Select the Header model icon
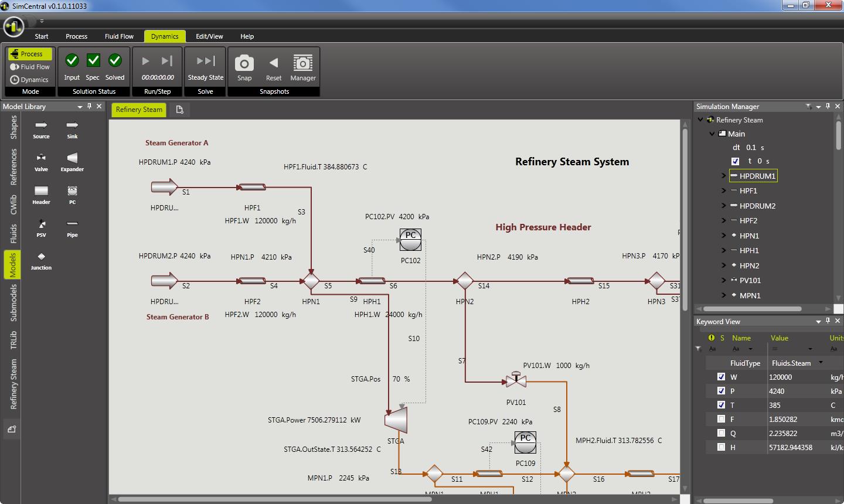The width and height of the screenshot is (844, 504). 41,191
